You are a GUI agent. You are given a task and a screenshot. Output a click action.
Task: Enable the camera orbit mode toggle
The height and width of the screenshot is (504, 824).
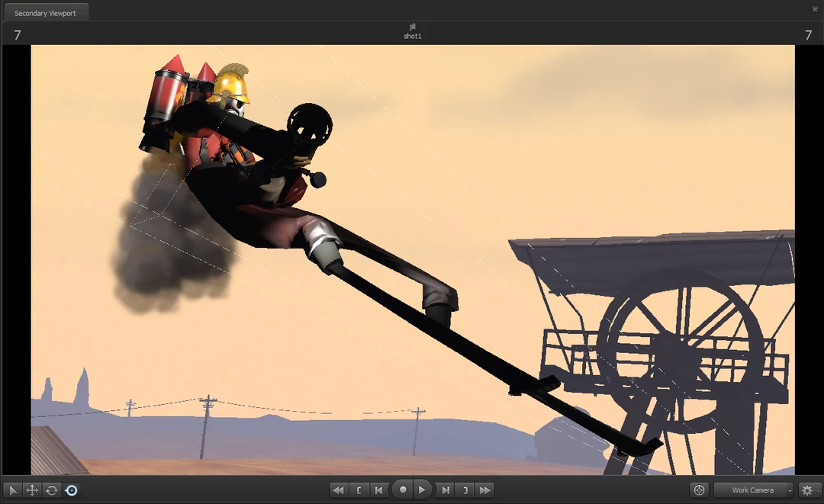71,490
